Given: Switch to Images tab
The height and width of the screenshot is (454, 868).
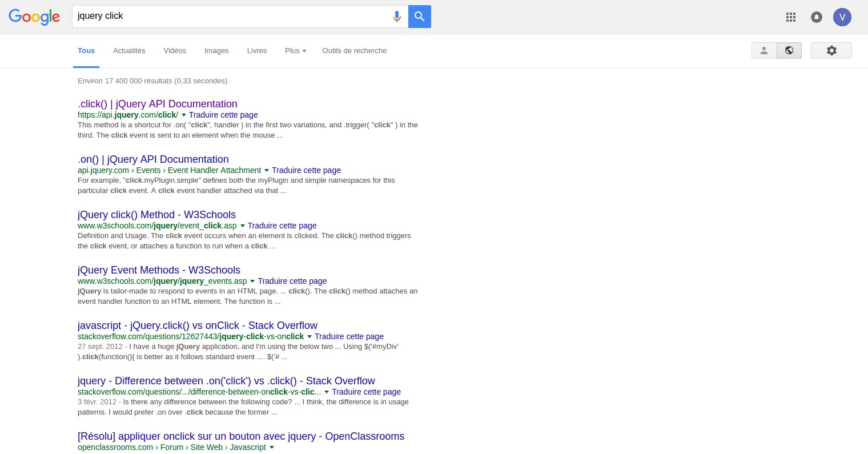Looking at the screenshot, I should [216, 51].
